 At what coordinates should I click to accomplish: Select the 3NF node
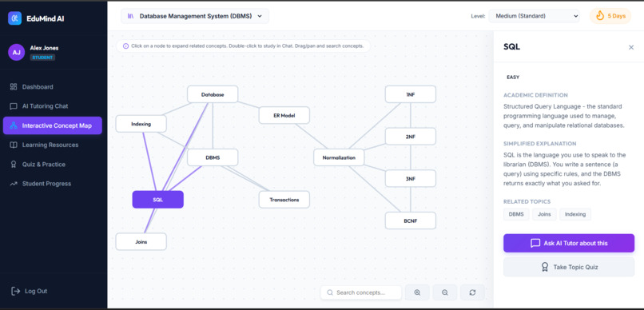tap(411, 179)
